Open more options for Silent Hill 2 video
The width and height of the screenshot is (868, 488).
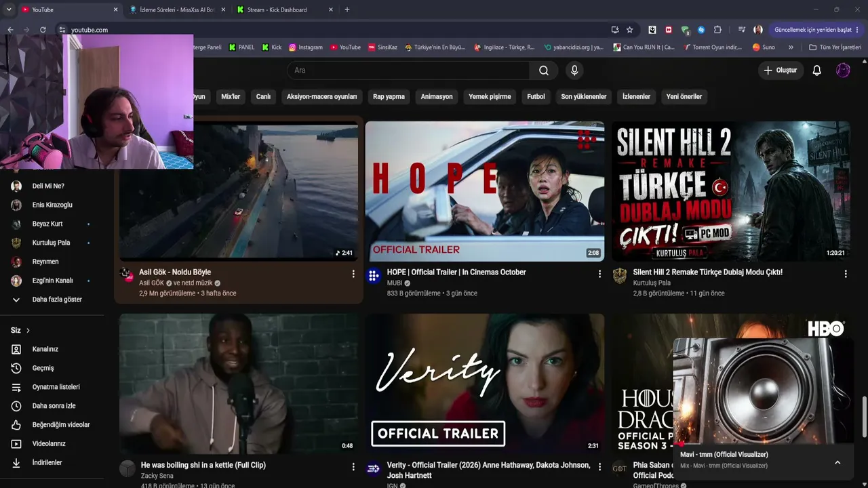point(846,274)
